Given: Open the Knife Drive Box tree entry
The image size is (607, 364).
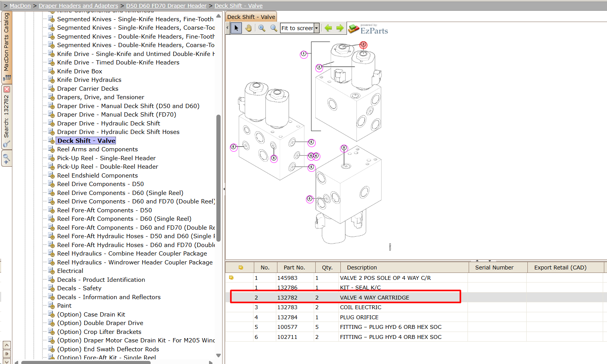Looking at the screenshot, I should click(x=80, y=71).
